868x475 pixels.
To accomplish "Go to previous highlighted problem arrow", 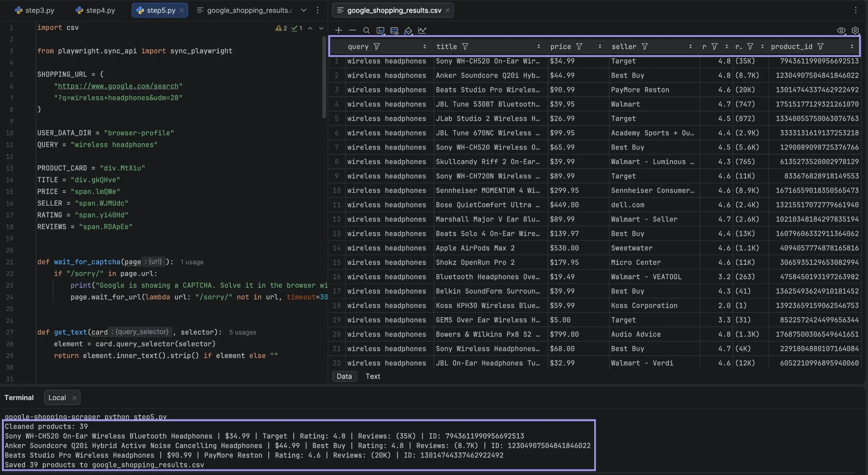I will tap(310, 28).
